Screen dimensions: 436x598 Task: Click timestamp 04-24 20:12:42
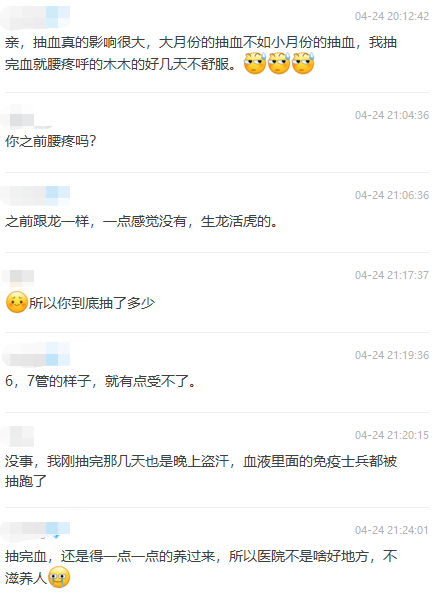(392, 16)
